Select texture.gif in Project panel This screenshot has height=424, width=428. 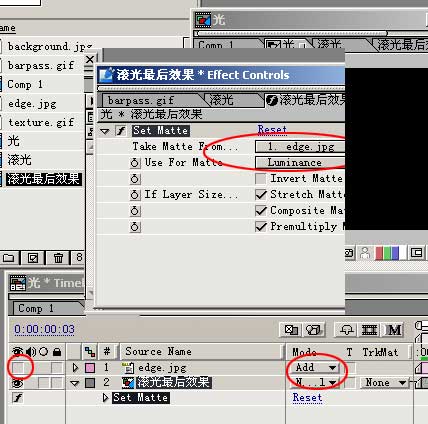point(41,122)
